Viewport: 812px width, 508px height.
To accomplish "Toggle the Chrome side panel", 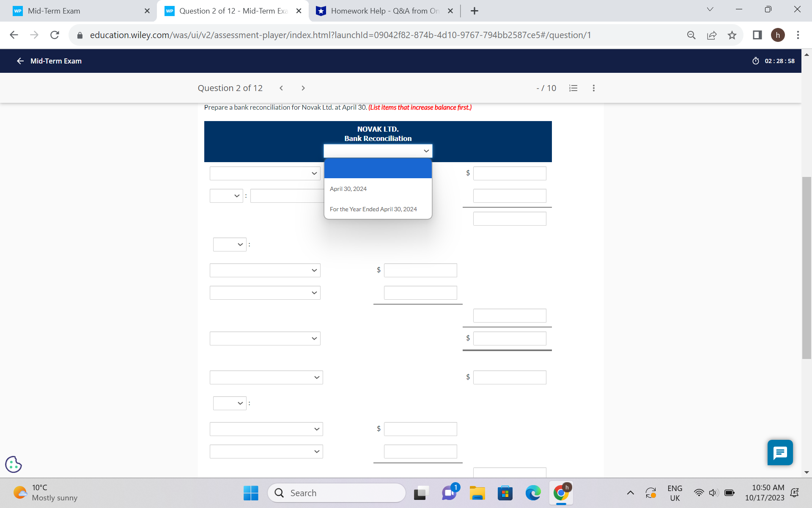I will tap(757, 35).
